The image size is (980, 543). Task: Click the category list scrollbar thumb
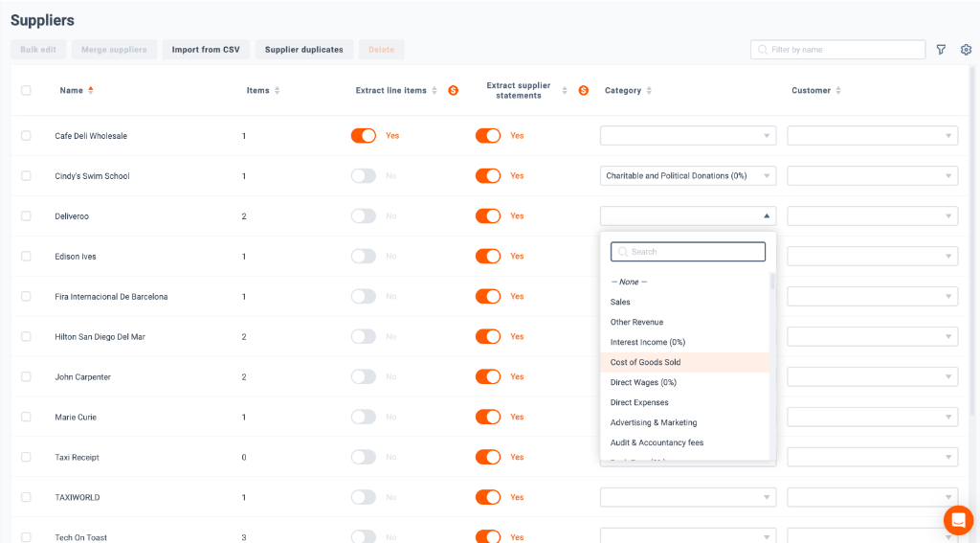click(x=772, y=281)
